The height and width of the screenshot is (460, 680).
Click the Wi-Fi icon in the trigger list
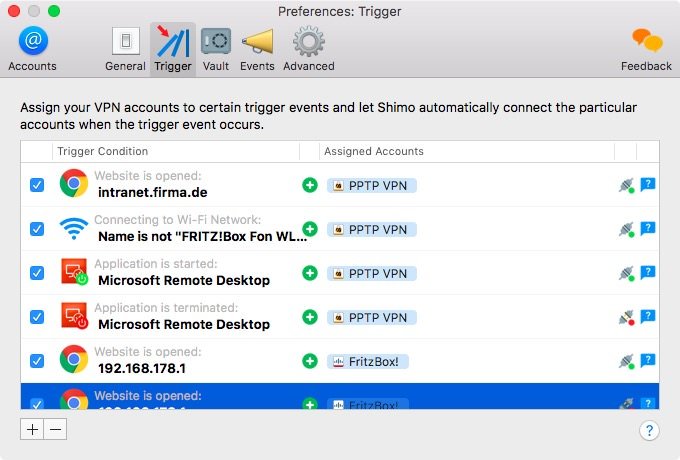click(x=74, y=228)
